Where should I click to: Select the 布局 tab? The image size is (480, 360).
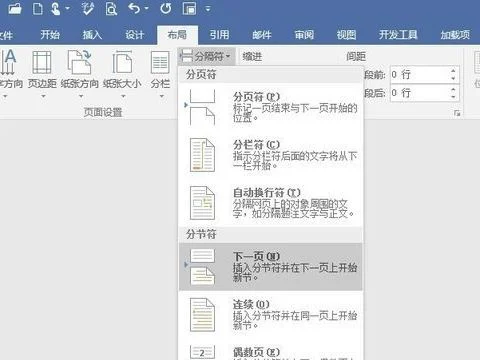pyautogui.click(x=177, y=35)
